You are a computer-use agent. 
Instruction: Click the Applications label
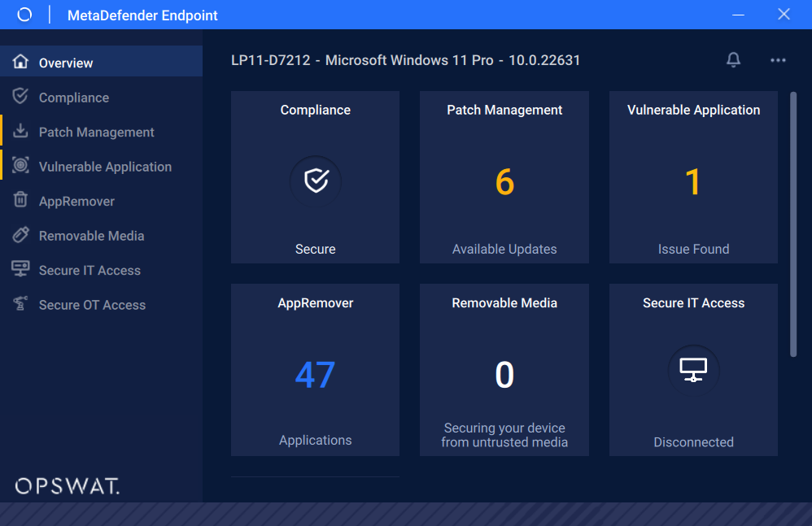(316, 441)
